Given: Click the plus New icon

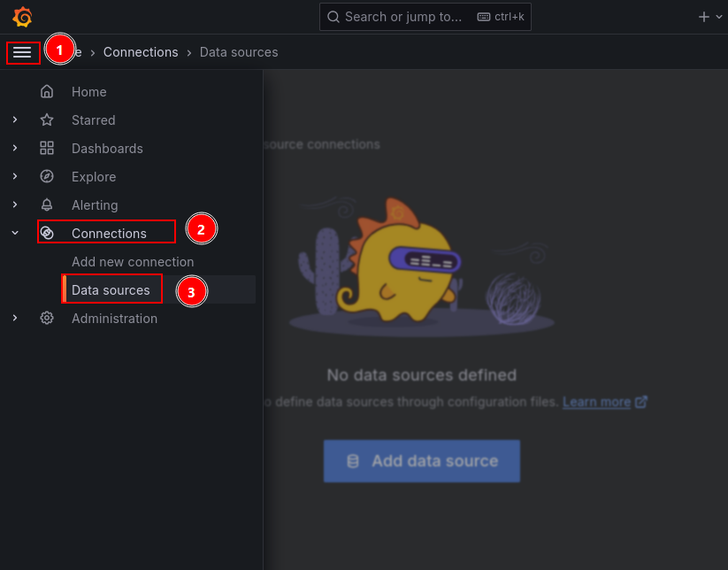Looking at the screenshot, I should click(x=703, y=17).
